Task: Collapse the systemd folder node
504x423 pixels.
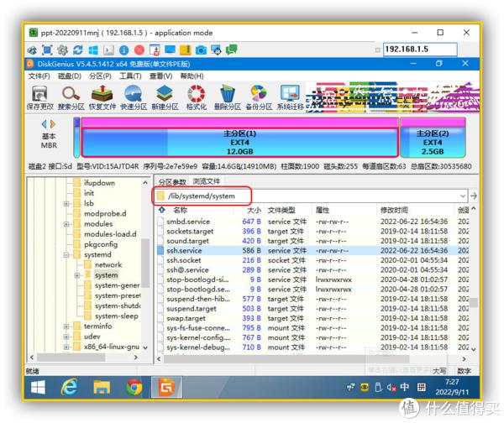Action: (x=66, y=254)
